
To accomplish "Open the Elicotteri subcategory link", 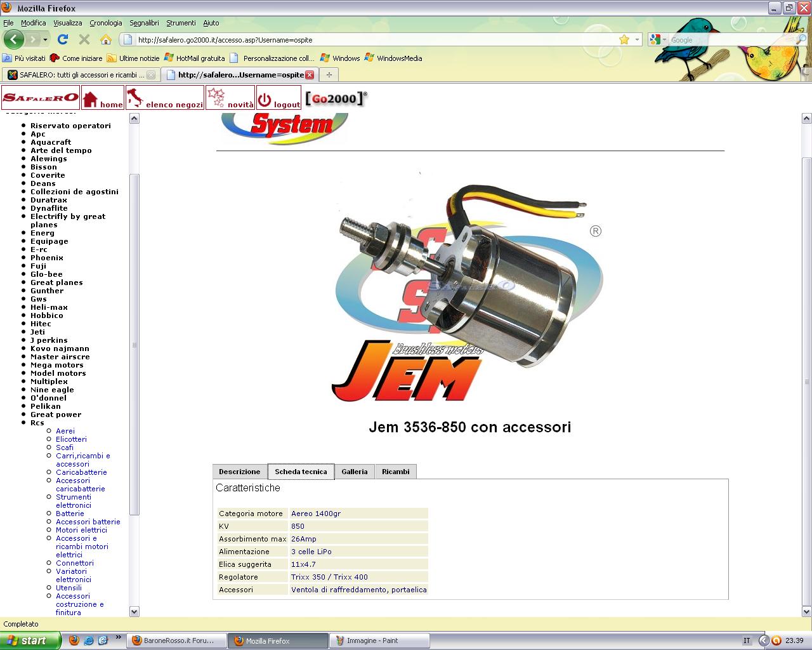I will pyautogui.click(x=71, y=439).
